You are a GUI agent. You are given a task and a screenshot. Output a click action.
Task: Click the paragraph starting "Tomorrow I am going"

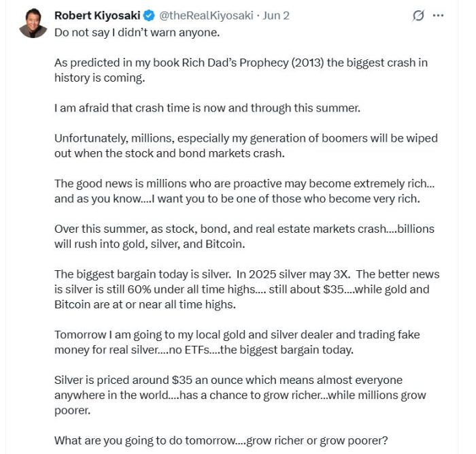tap(237, 342)
